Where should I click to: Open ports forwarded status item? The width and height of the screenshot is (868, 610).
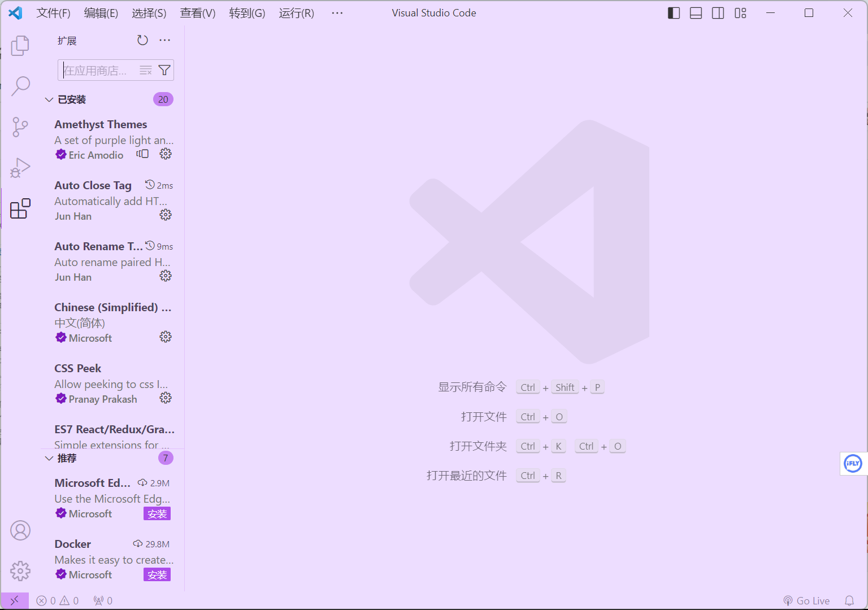[x=103, y=600]
